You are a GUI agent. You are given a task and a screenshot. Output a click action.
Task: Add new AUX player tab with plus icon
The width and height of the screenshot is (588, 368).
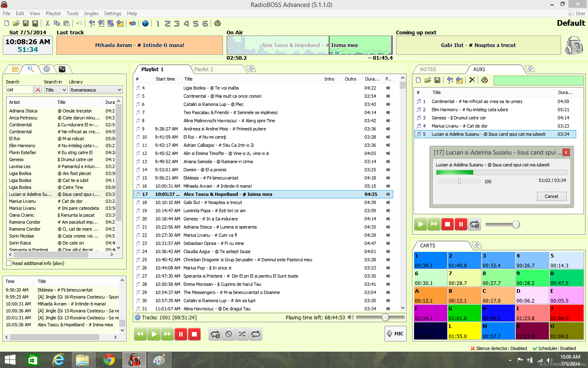tap(530, 69)
